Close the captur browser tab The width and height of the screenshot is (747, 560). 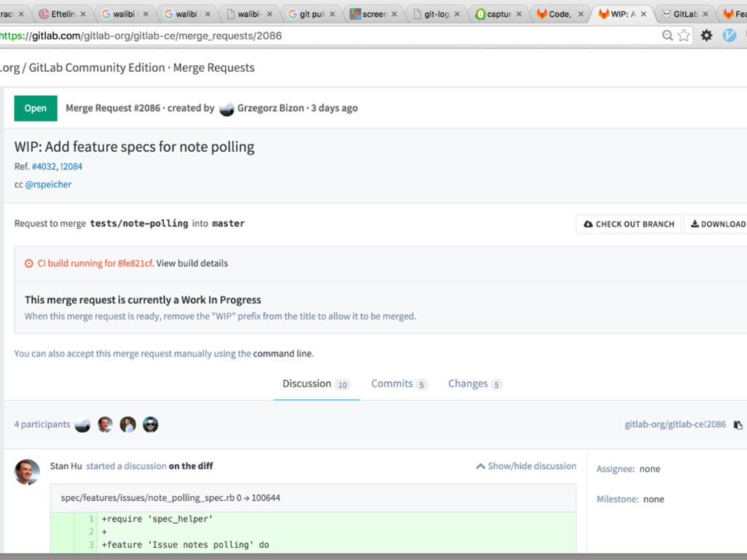[x=519, y=15]
